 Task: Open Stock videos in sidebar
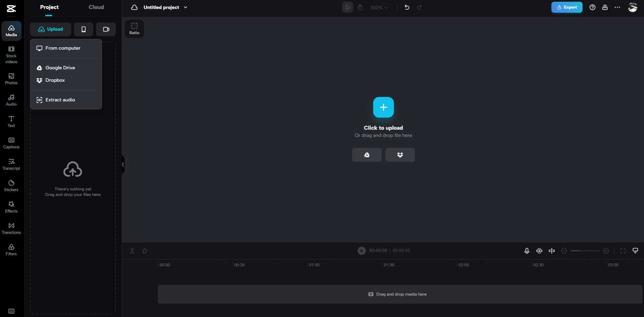[x=11, y=55]
